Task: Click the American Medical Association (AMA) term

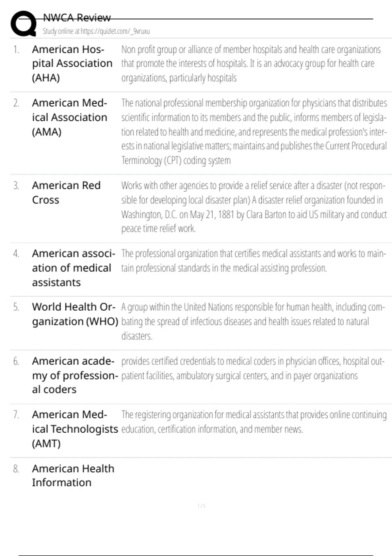Action: [x=69, y=117]
